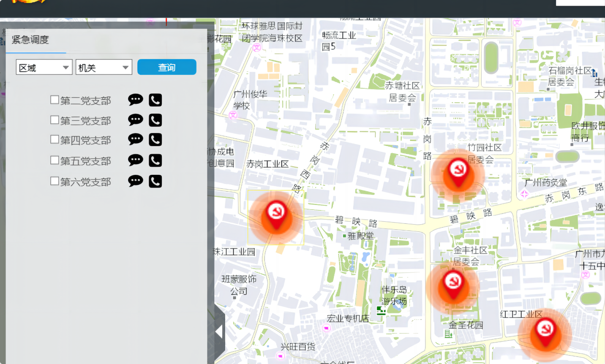605x364 pixels.
Task: Click 畅流工业园5 map label
Action: 339,41
